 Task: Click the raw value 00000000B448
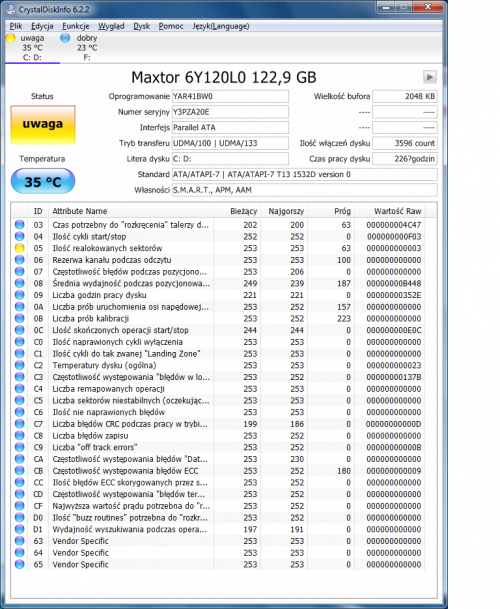point(394,283)
